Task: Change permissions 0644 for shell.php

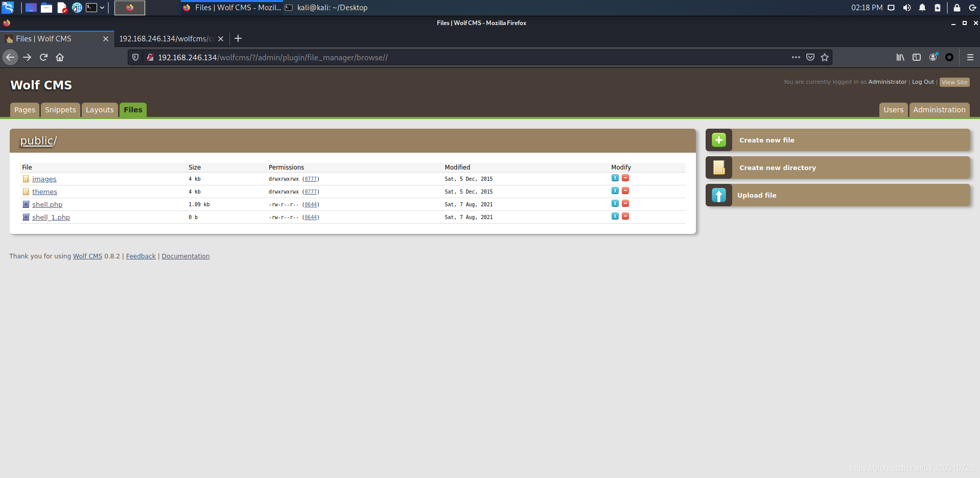Action: [x=311, y=205]
